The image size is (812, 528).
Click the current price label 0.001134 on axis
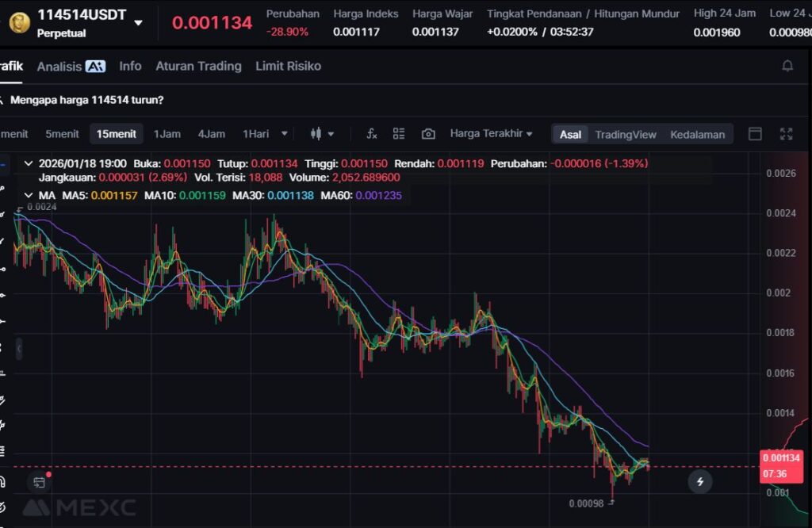coord(781,457)
